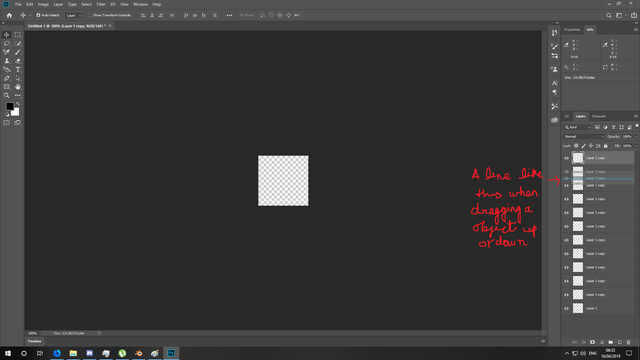Image resolution: width=640 pixels, height=360 pixels.
Task: Open the Character panel icon
Action: 554,83
